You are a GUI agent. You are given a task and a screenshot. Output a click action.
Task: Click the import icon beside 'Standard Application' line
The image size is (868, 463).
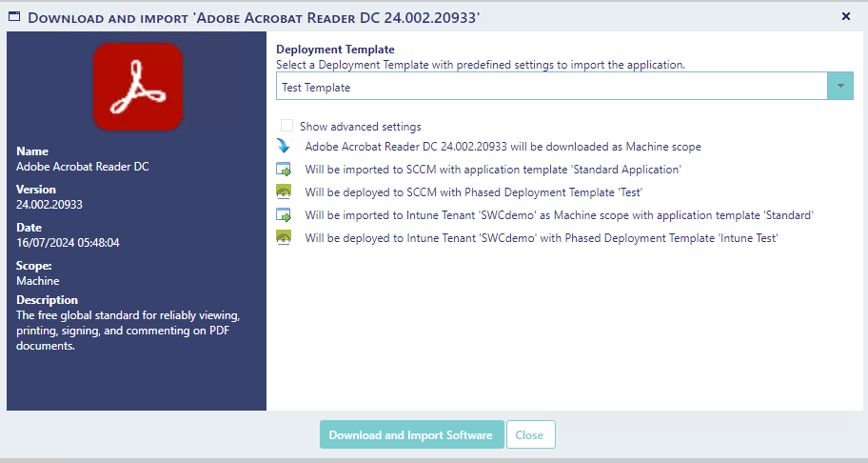coord(284,169)
